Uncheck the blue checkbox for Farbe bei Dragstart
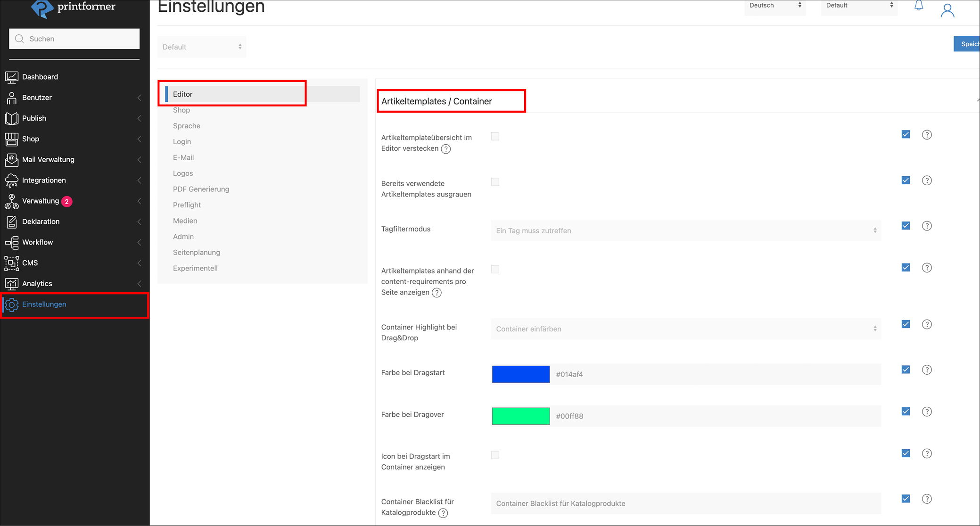This screenshot has height=526, width=980. tap(906, 370)
